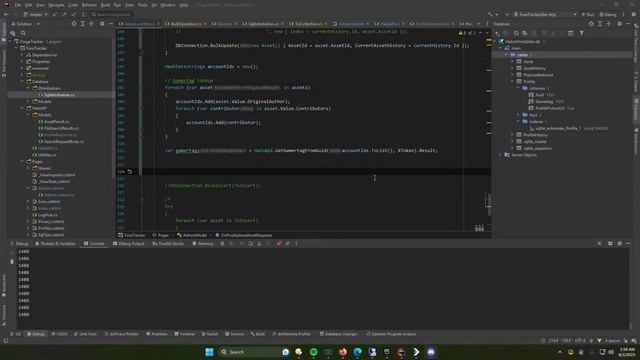Switch to ToCollection.cs editor tab
Screen dimensions: 640x360
308,24
